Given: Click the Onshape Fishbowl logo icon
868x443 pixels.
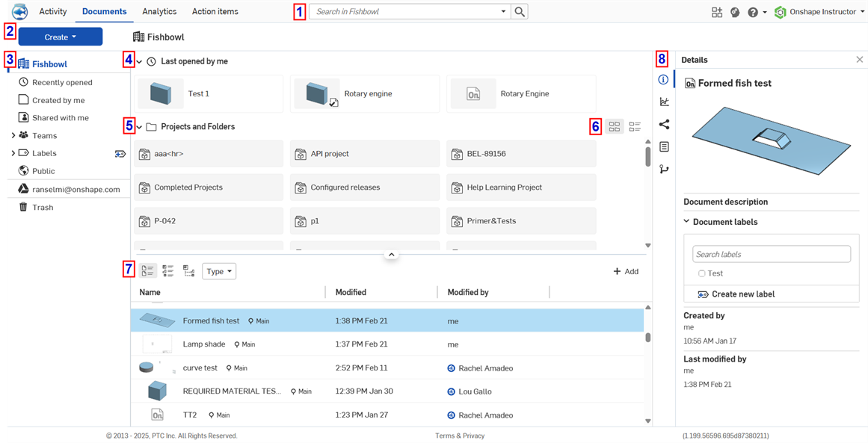Looking at the screenshot, I should tap(20, 11).
